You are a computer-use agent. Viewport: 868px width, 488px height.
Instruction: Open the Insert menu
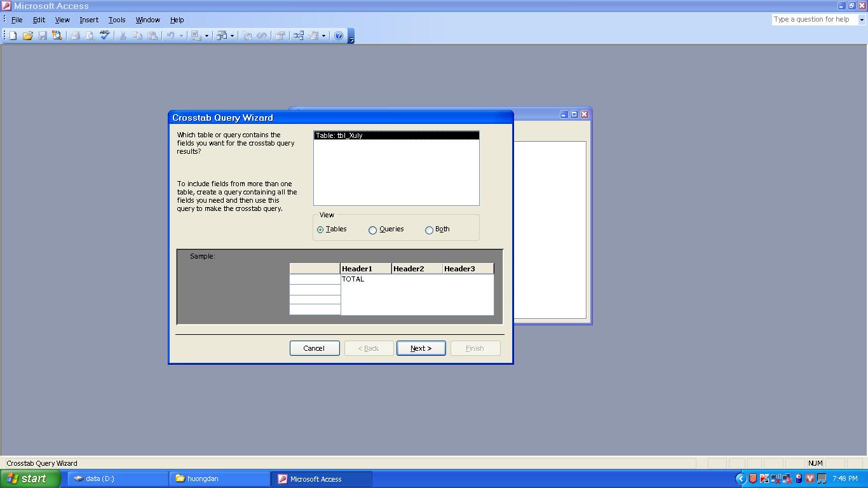pos(89,20)
